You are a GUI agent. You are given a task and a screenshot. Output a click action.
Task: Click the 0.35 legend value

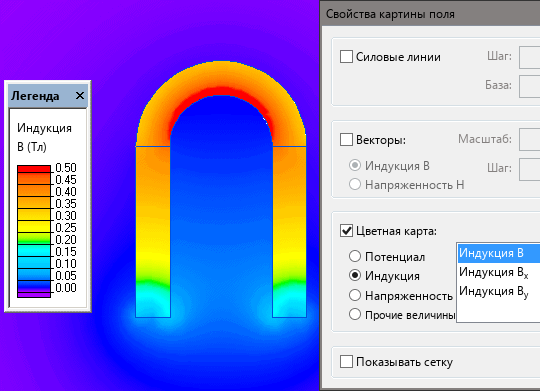[x=66, y=204]
